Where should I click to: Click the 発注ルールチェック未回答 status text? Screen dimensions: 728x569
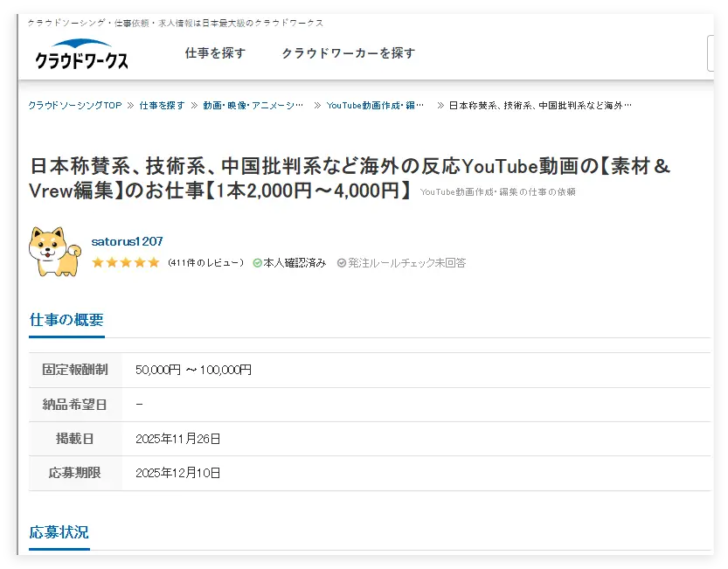coord(406,263)
